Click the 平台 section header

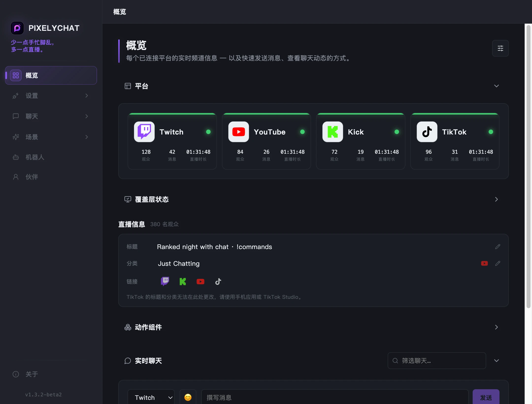click(313, 86)
